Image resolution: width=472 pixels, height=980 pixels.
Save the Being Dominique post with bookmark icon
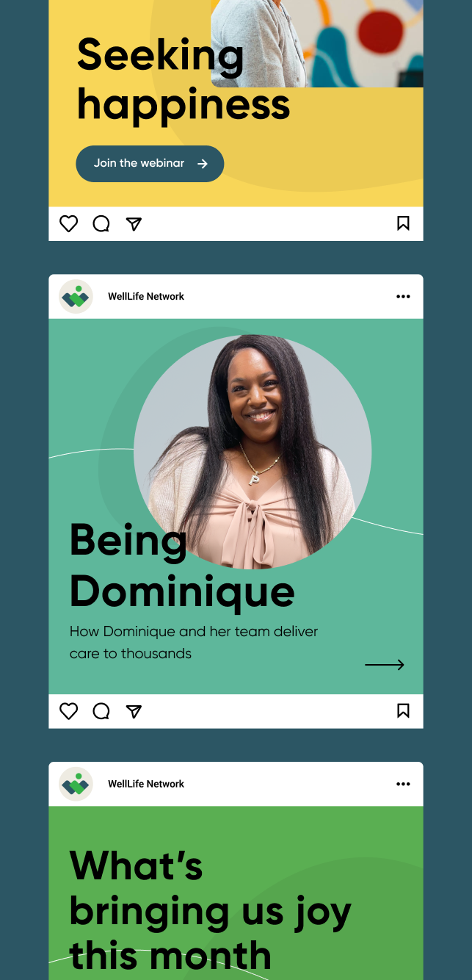click(403, 711)
